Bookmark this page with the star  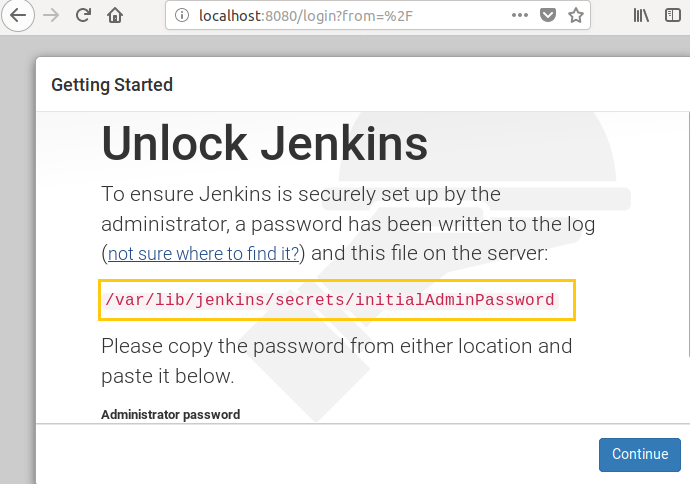[575, 16]
